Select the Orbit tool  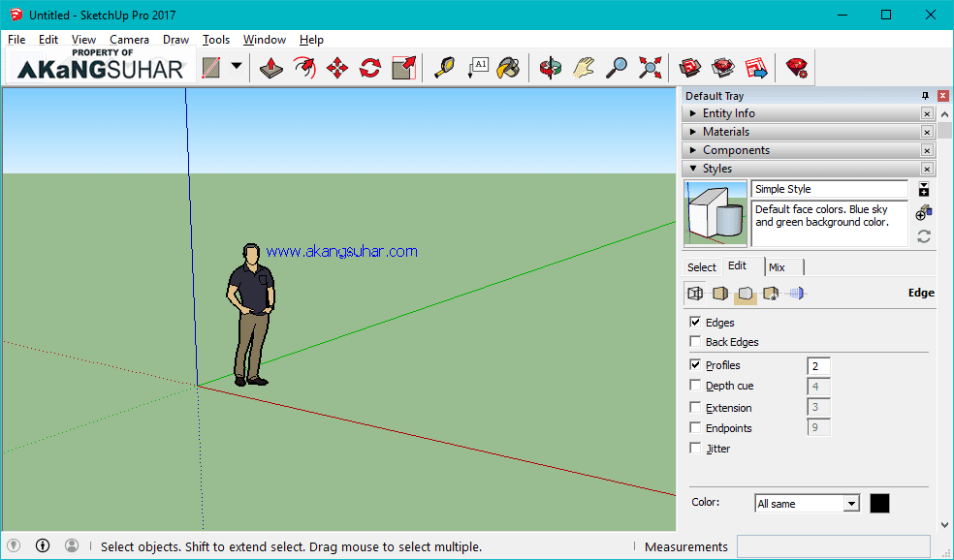point(550,68)
